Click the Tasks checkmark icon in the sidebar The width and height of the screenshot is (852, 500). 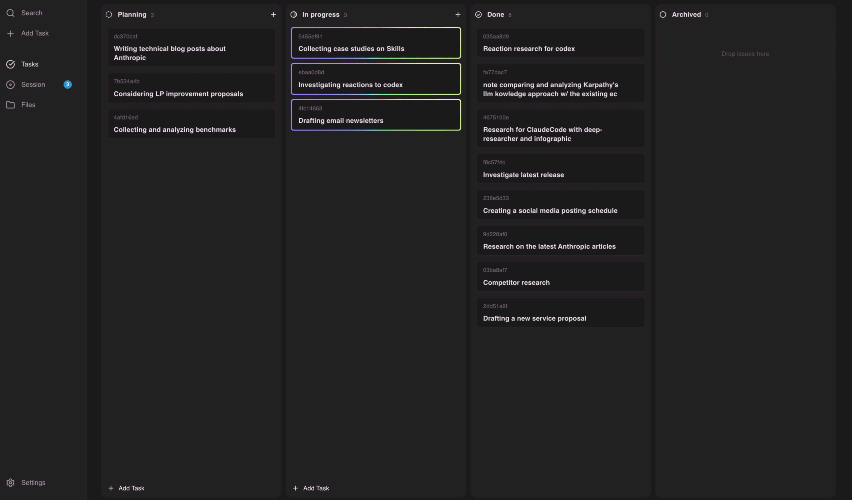10,64
